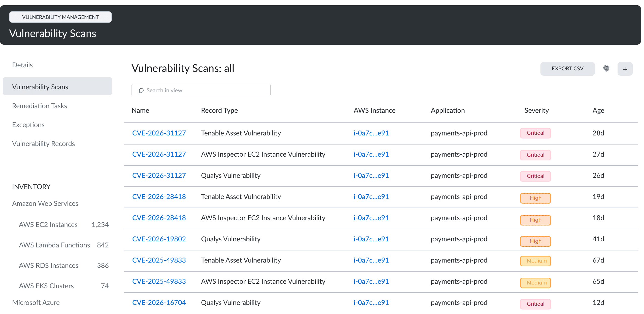The image size is (644, 314).
Task: Focus the Search in view field
Action: click(x=201, y=90)
